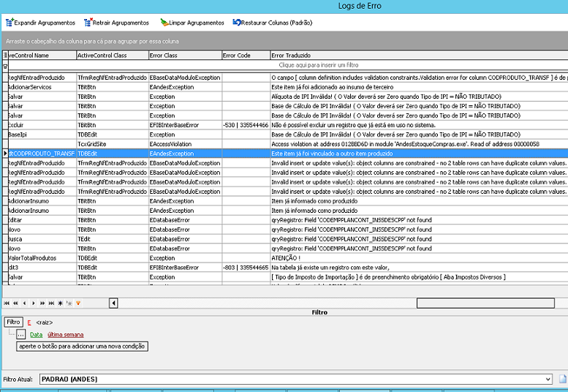Image resolution: width=568 pixels, height=392 pixels.
Task: Jump to next page of records
Action: pos(42,304)
